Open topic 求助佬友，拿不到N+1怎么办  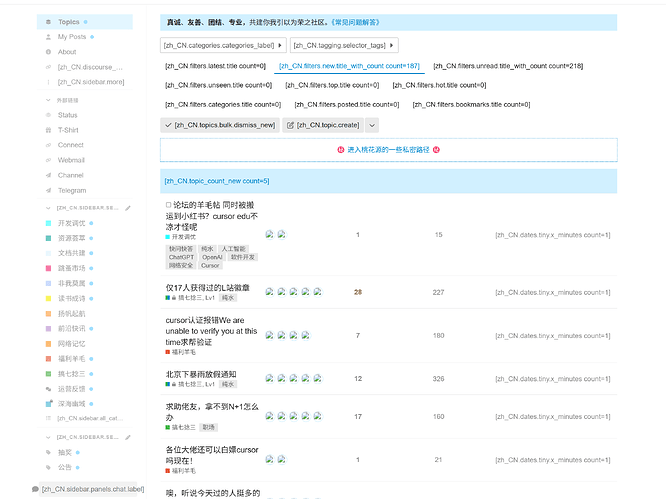point(212,412)
